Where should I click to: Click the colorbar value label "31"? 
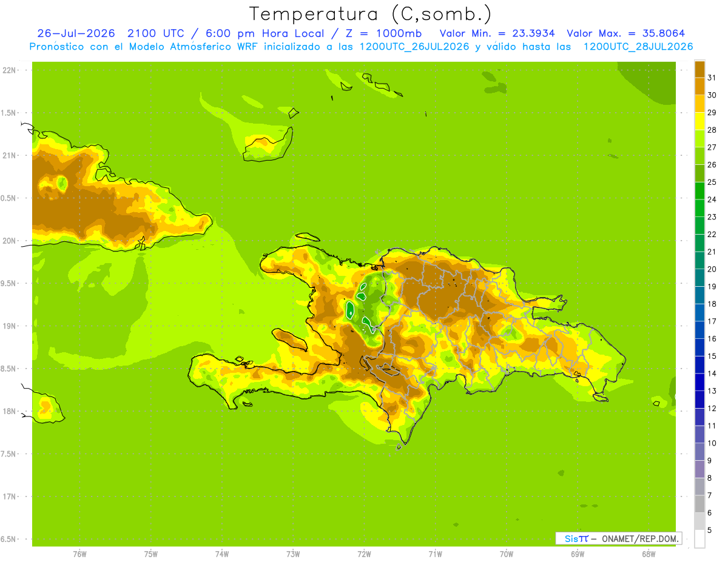click(x=712, y=77)
